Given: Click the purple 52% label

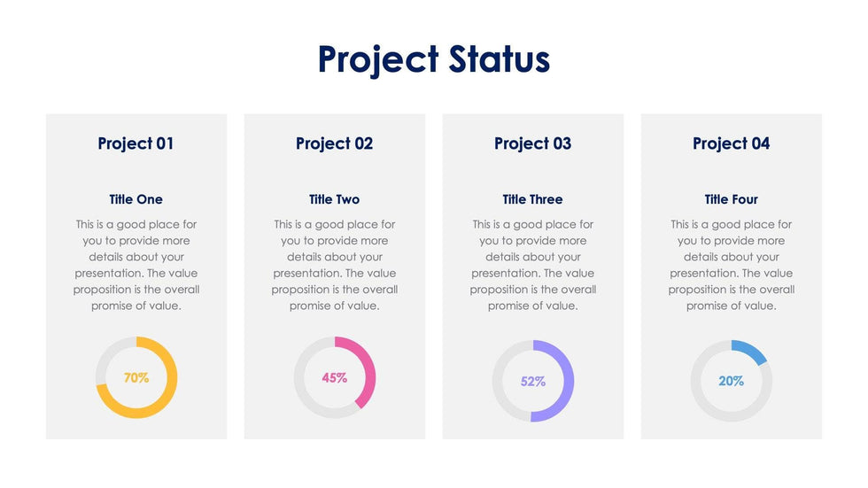Looking at the screenshot, I should [532, 382].
